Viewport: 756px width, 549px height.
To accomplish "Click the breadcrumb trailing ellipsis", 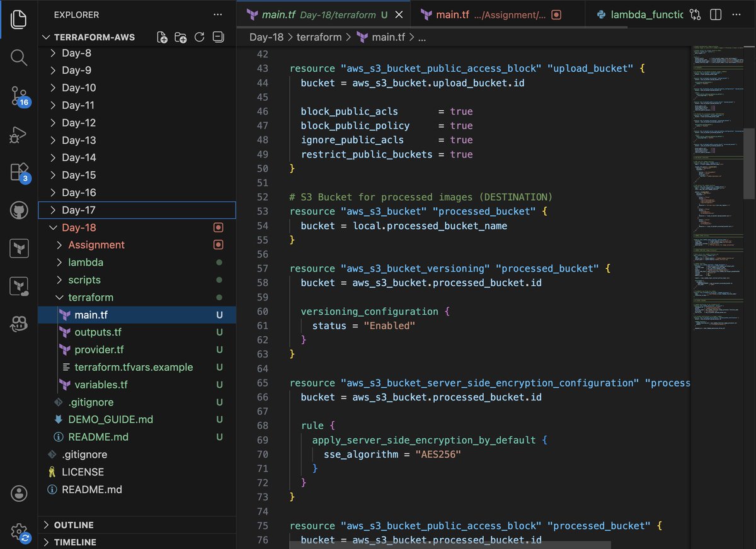I will point(422,37).
